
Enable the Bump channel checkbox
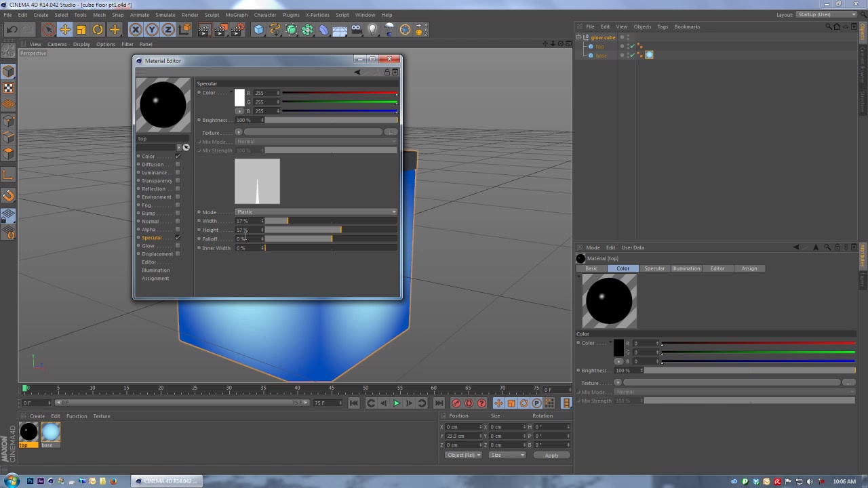[177, 213]
